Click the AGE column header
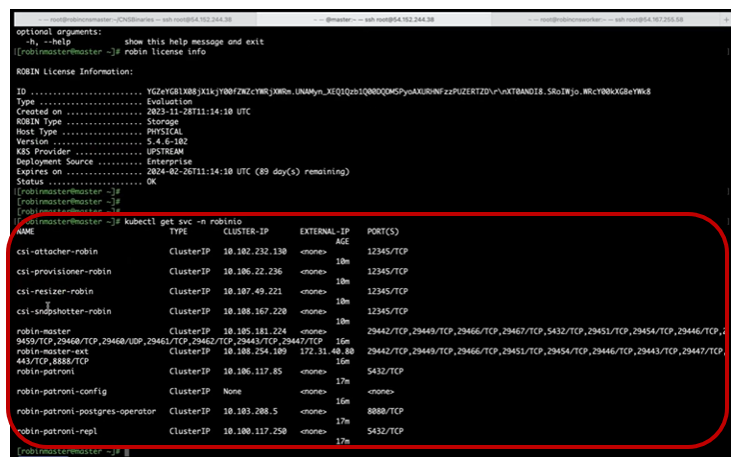Viewport: 745px width, 468px height. [342, 241]
